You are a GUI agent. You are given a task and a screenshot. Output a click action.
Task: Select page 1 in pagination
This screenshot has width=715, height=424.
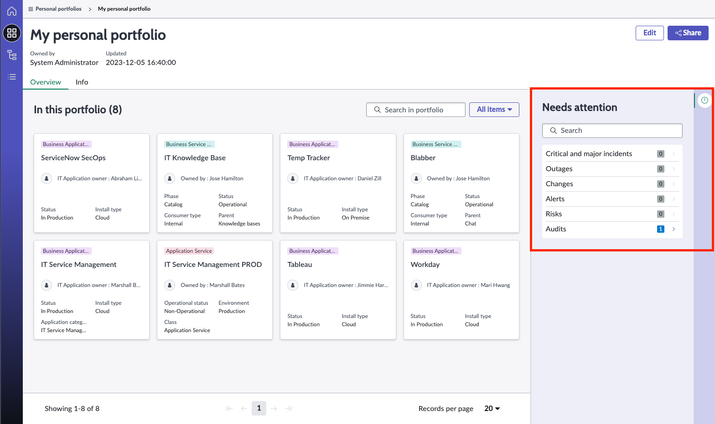(x=259, y=408)
